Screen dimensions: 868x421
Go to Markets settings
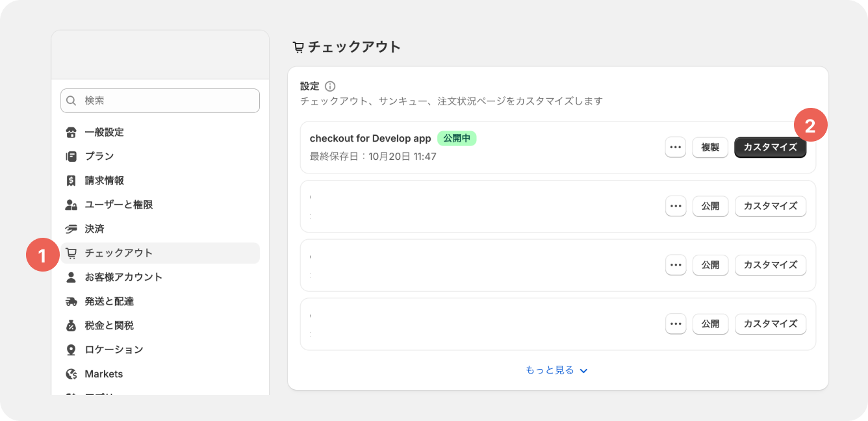(x=104, y=374)
